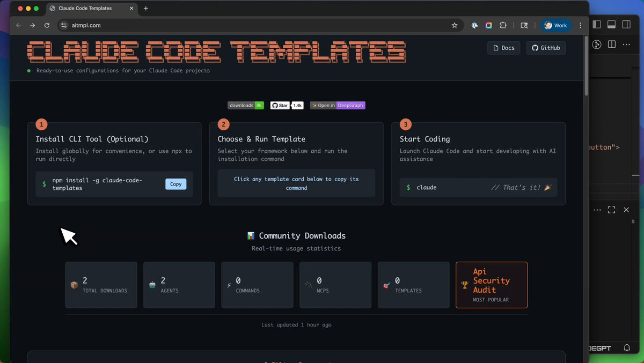Screen dimensions: 644x363
Task: Open the GitHub repository button
Action: (x=546, y=48)
